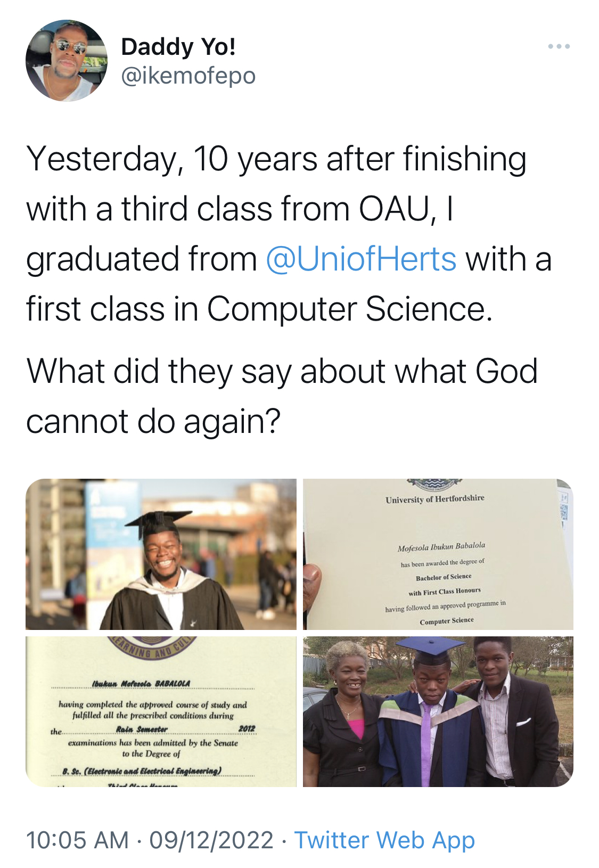View the smiling graduate gown photo
Viewport: 599px width, 868px height.
point(161,554)
